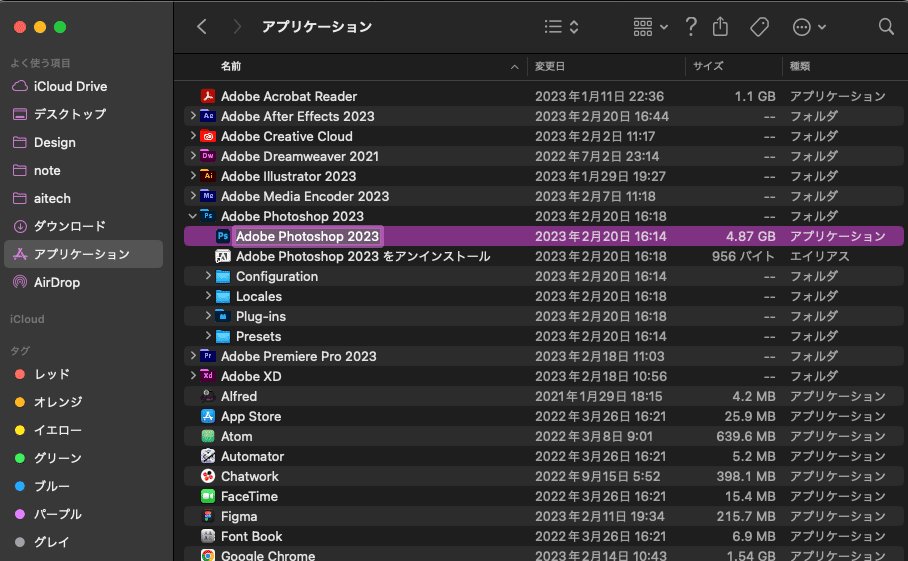Screen dimensions: 908x561
Task: Click the Photoshop app Ps icon
Action: 223,236
